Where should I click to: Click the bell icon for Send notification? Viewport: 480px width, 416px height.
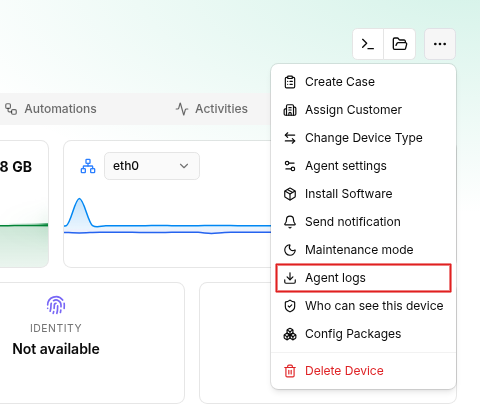(290, 222)
